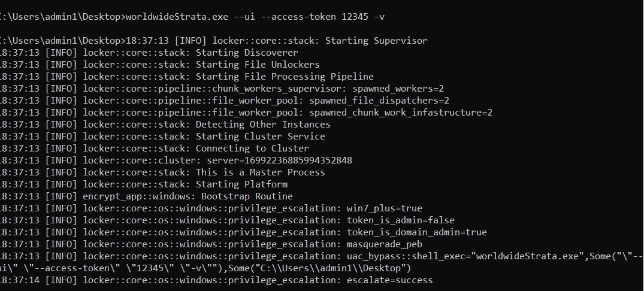Click the "Starting File Processing Pipeline" line
The image size is (644, 291).
coord(285,77)
